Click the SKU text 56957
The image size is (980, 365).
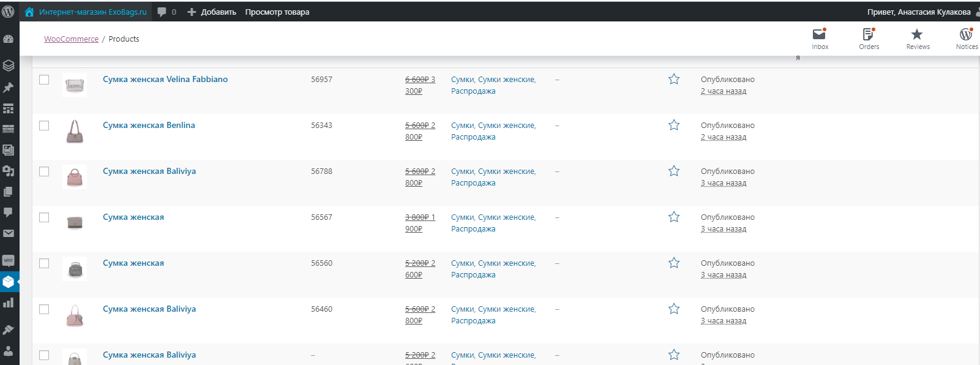click(x=321, y=79)
